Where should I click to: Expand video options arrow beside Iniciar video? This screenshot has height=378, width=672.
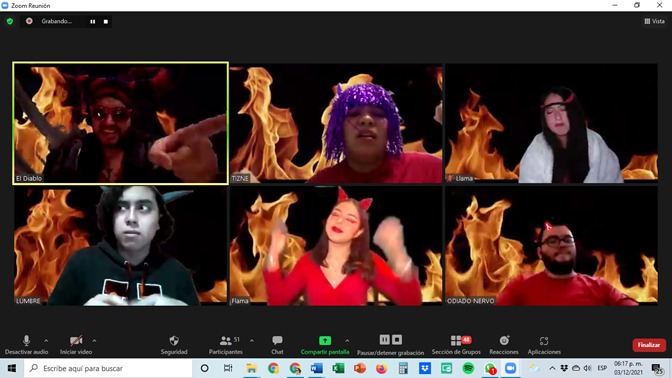tap(94, 341)
